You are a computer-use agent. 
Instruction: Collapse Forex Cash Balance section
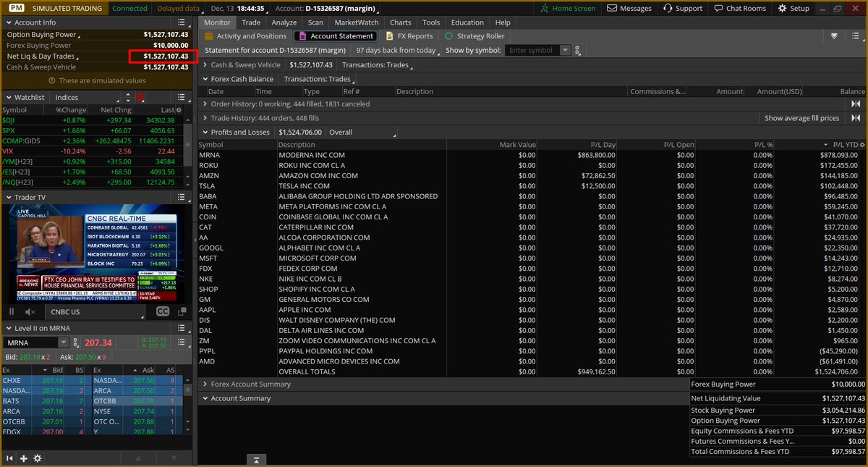tap(205, 79)
